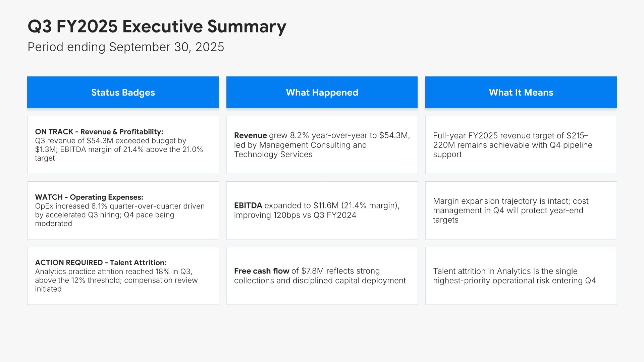
Task: Click the WATCH - Operating Expenses heading
Action: [89, 197]
